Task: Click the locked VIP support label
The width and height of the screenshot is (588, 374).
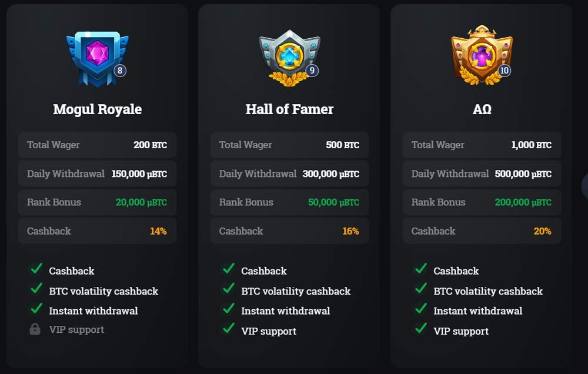Action: (76, 329)
